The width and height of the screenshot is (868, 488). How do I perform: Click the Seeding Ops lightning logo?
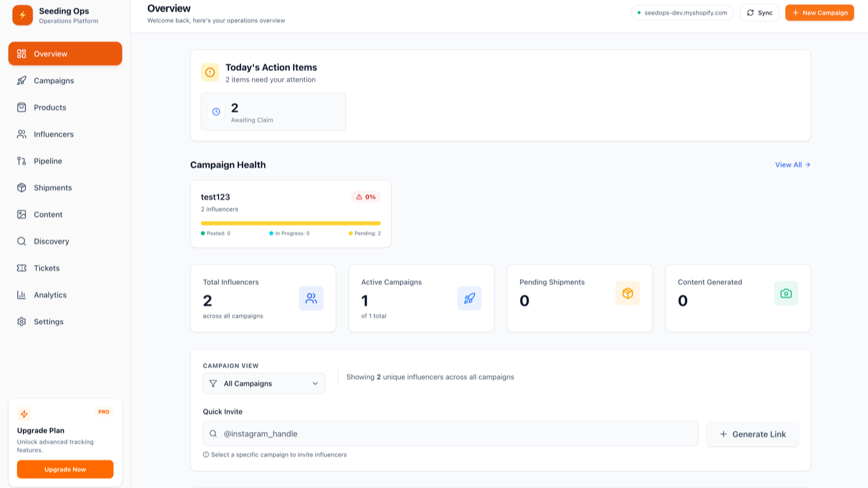22,15
